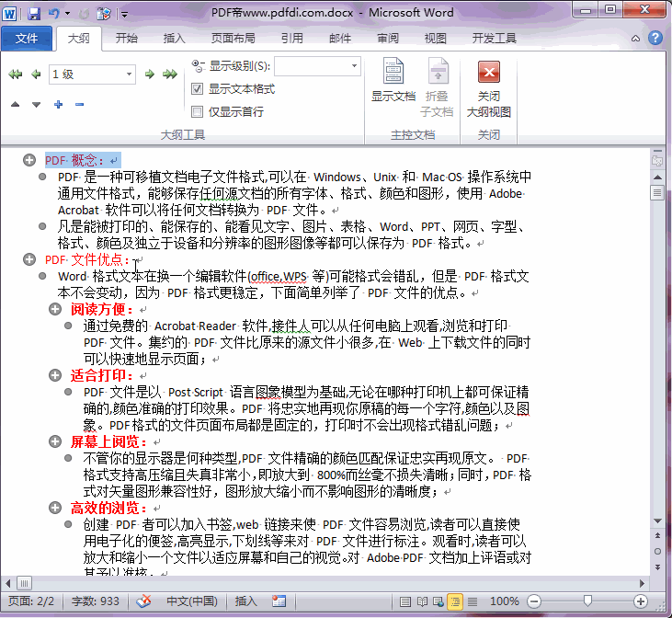The image size is (672, 618).
Task: Collapse the 适合打印 heading plus symbol
Action: tap(55, 375)
